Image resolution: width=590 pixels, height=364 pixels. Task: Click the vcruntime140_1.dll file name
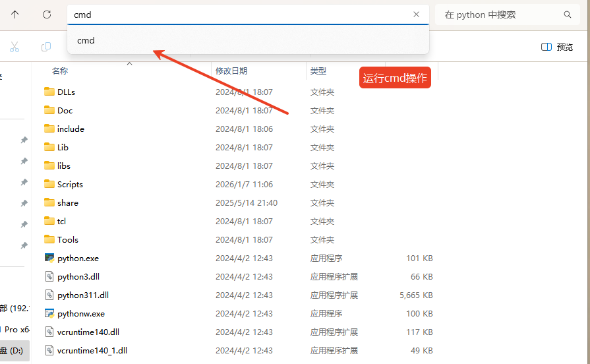92,350
